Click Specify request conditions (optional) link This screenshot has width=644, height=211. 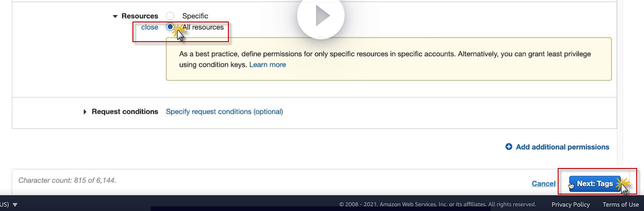(224, 112)
